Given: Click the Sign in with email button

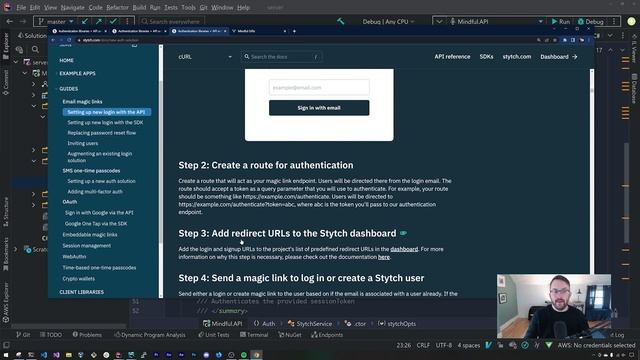Looking at the screenshot, I should point(319,108).
